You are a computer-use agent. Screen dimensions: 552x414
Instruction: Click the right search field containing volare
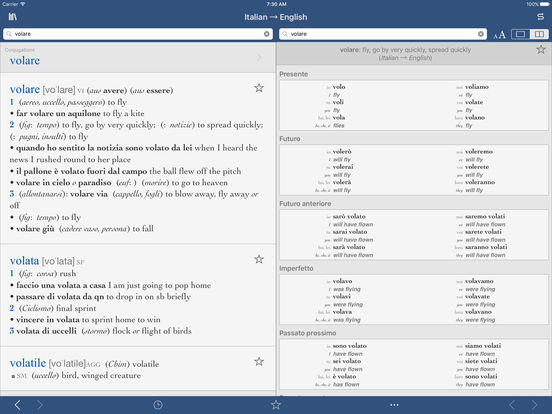tap(383, 34)
